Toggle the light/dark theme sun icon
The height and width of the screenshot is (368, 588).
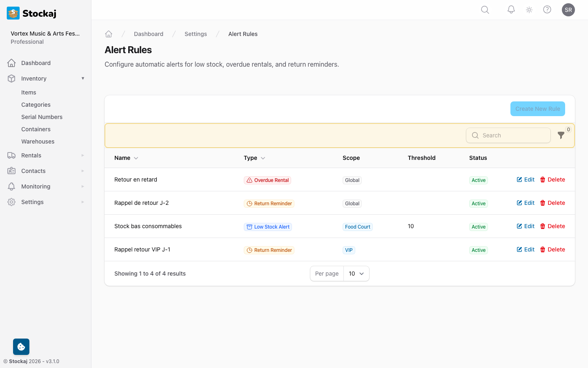[529, 9]
